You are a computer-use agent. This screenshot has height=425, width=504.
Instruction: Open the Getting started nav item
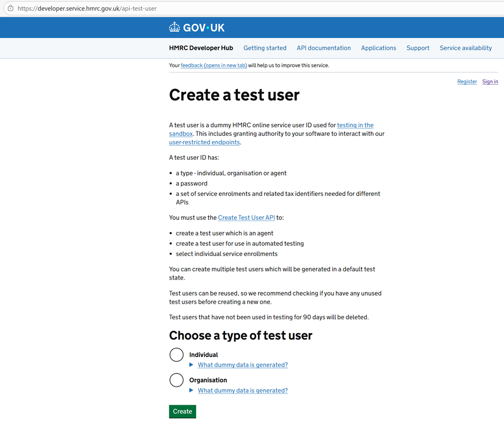[x=265, y=48]
